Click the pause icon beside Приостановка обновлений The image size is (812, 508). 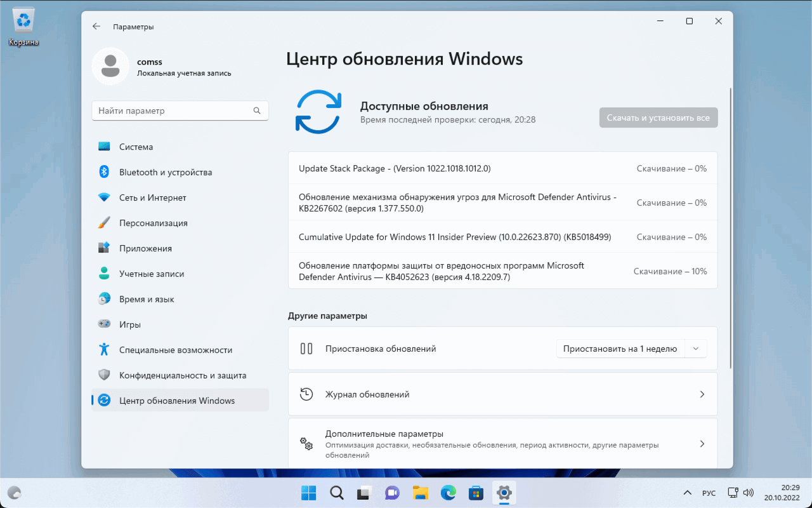point(306,348)
